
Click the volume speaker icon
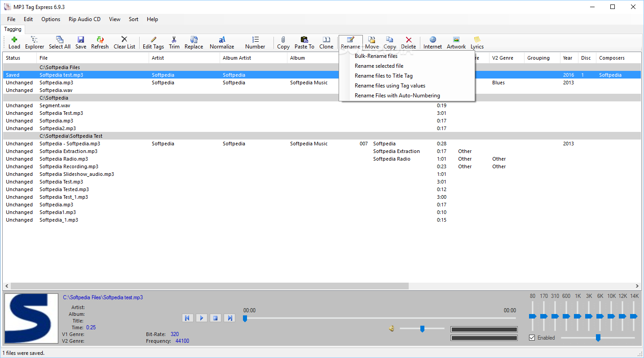tap(392, 329)
